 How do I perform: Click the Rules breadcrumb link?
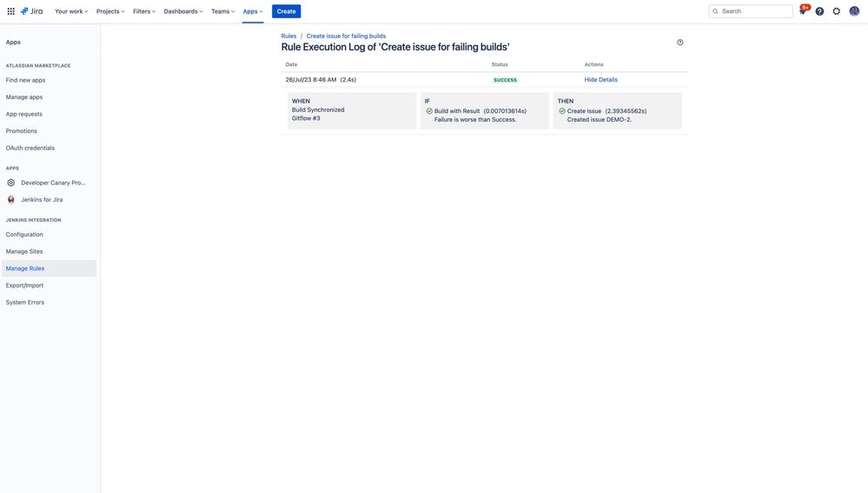(288, 36)
